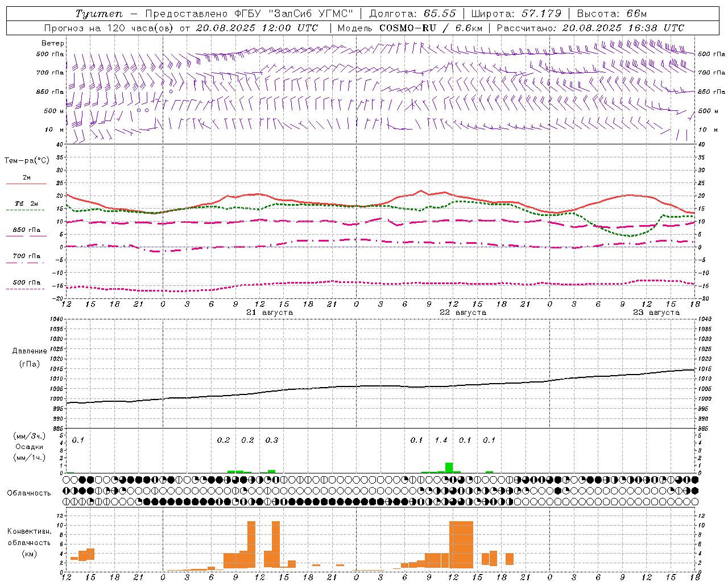Image resolution: width=728 pixels, height=582 pixels.
Task: Click the "(гПа)" pressure unit label
Action: pos(29,364)
